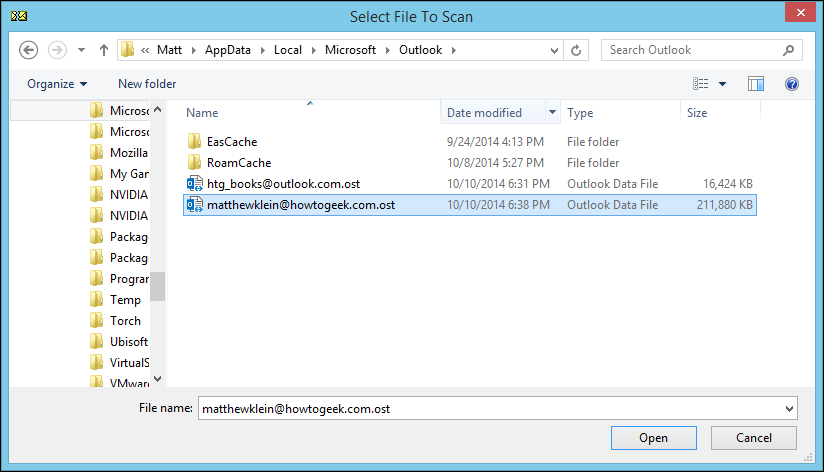
Task: Go back with the Back arrow button
Action: click(x=28, y=50)
